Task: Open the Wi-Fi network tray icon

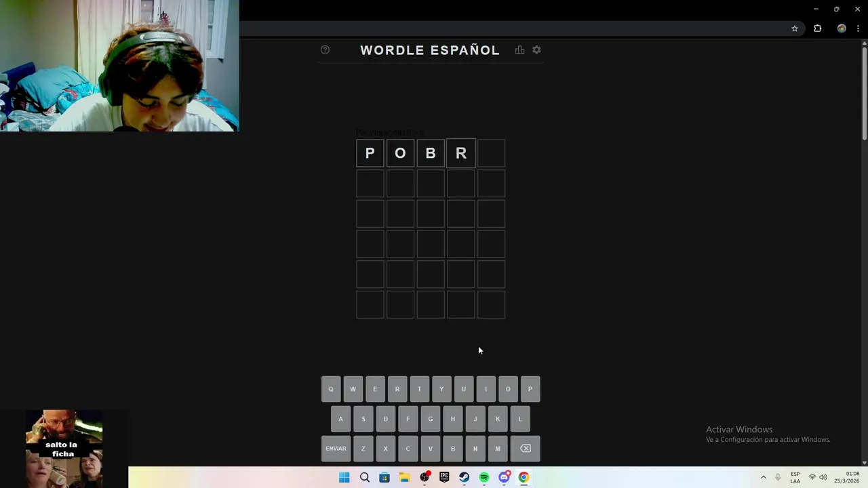Action: [x=812, y=478]
